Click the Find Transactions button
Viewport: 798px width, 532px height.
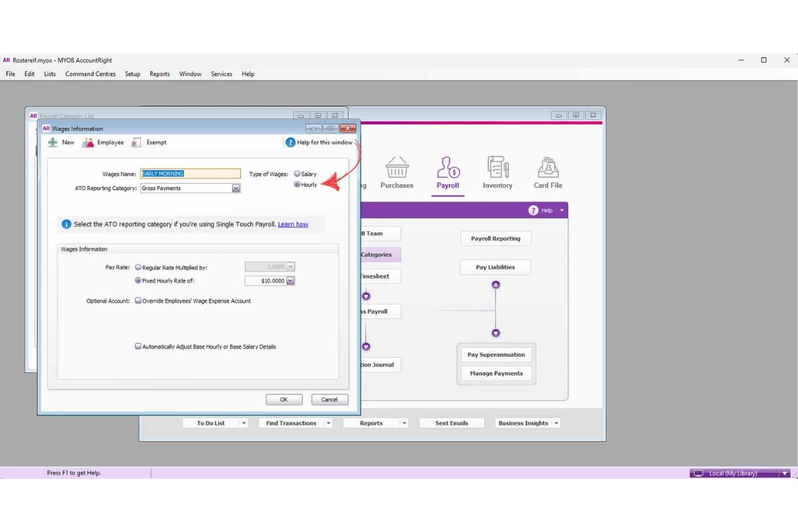coord(291,423)
